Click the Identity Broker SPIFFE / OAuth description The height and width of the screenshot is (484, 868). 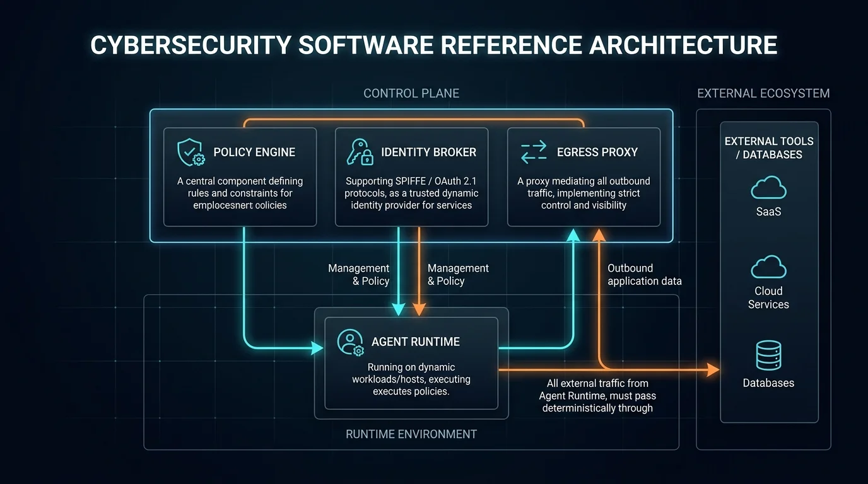click(x=411, y=193)
